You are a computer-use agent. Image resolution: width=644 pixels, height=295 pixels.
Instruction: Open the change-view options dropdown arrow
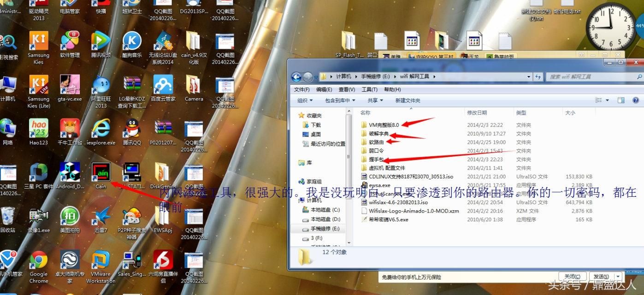coord(607,100)
